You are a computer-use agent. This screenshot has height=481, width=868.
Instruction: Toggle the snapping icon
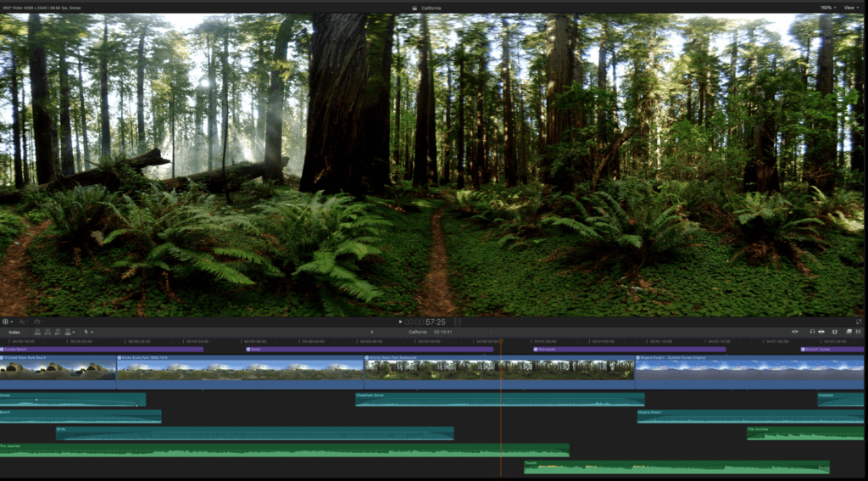[x=822, y=332]
